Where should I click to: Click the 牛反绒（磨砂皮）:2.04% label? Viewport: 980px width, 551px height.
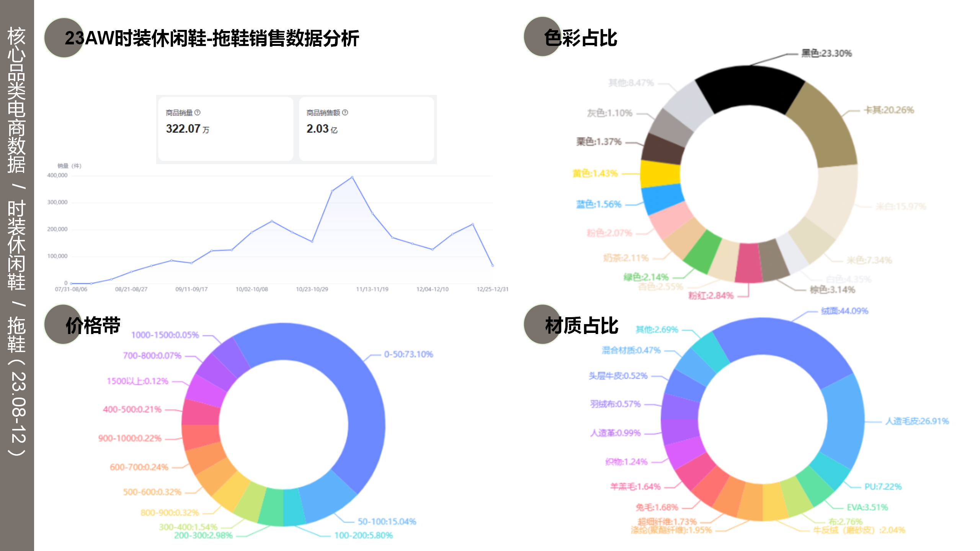tap(859, 530)
